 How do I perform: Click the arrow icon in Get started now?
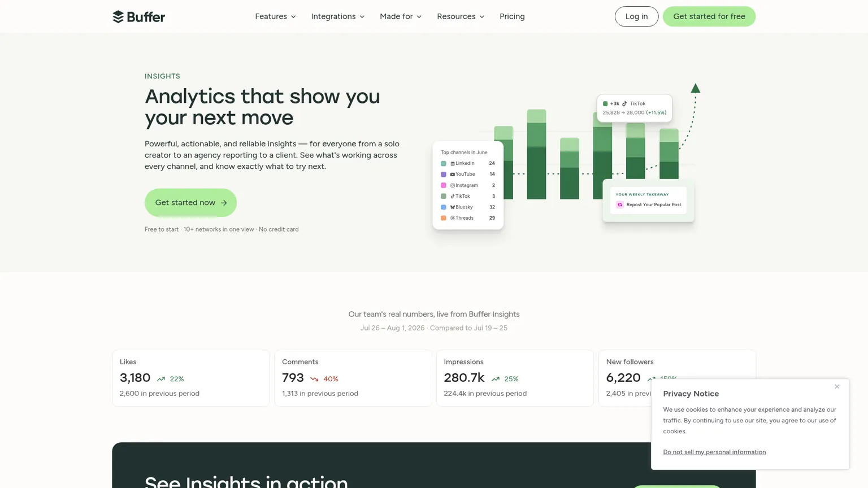[224, 203]
